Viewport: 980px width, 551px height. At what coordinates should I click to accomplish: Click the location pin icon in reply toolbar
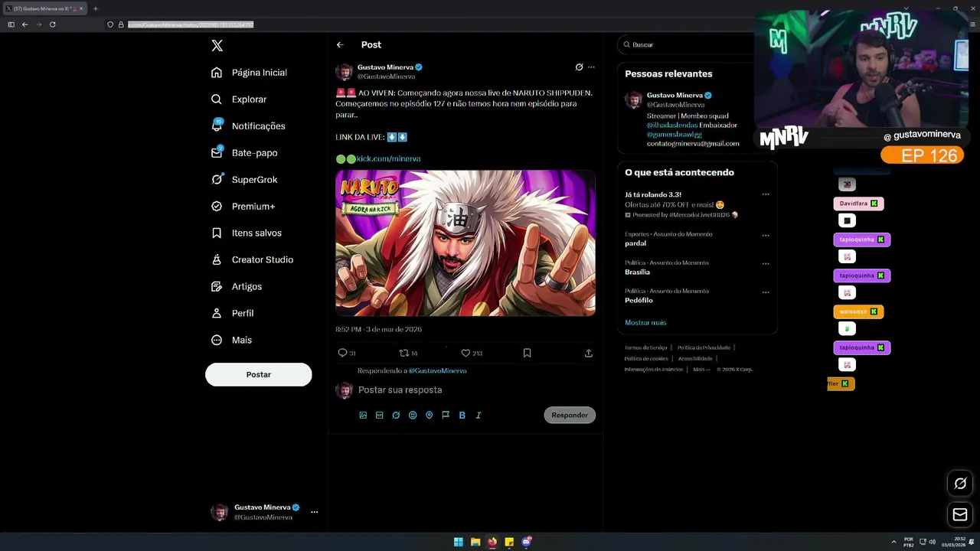[429, 415]
